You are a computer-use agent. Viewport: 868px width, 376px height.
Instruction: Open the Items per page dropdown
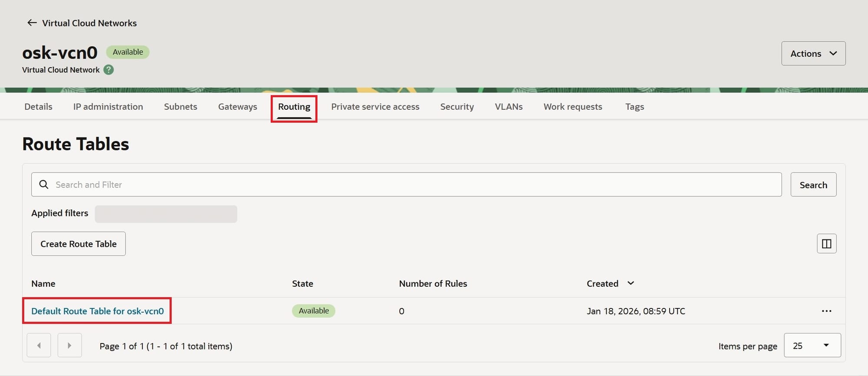click(x=812, y=346)
